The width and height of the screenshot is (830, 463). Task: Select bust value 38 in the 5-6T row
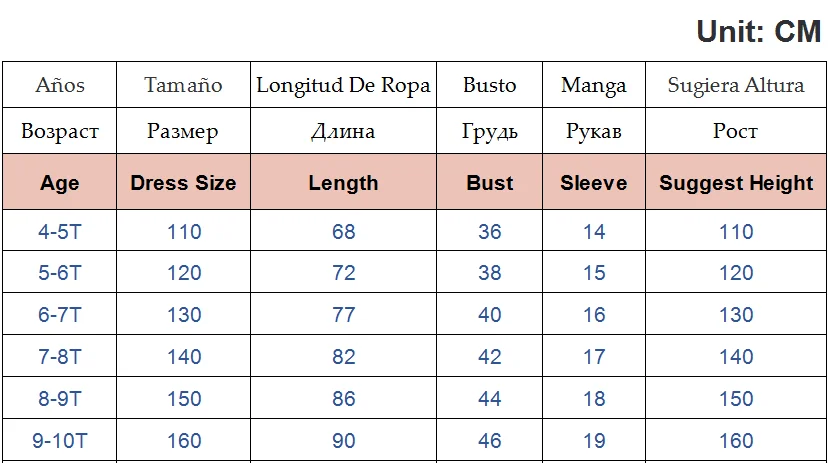(x=490, y=273)
